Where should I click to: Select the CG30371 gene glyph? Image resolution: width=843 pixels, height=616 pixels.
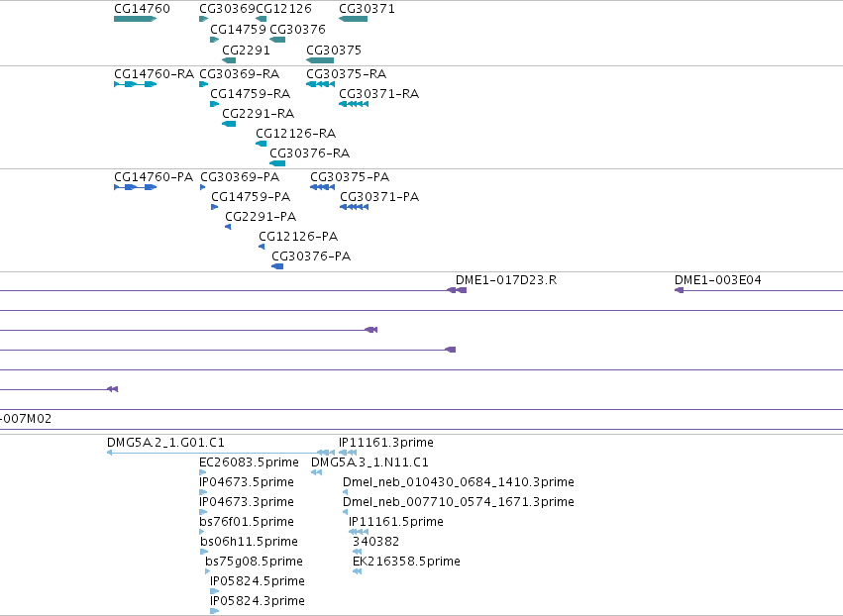coord(354,19)
